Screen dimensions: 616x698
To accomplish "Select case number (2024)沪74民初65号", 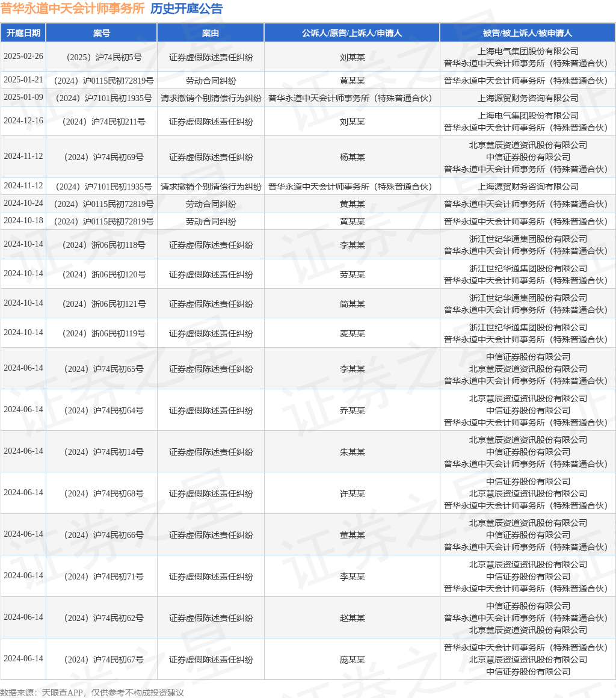I will pyautogui.click(x=102, y=369).
